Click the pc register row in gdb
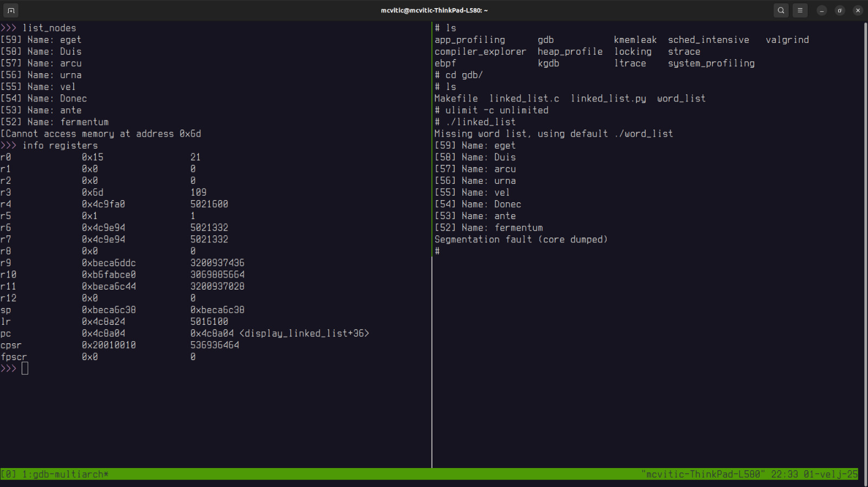This screenshot has width=868, height=487. (184, 334)
